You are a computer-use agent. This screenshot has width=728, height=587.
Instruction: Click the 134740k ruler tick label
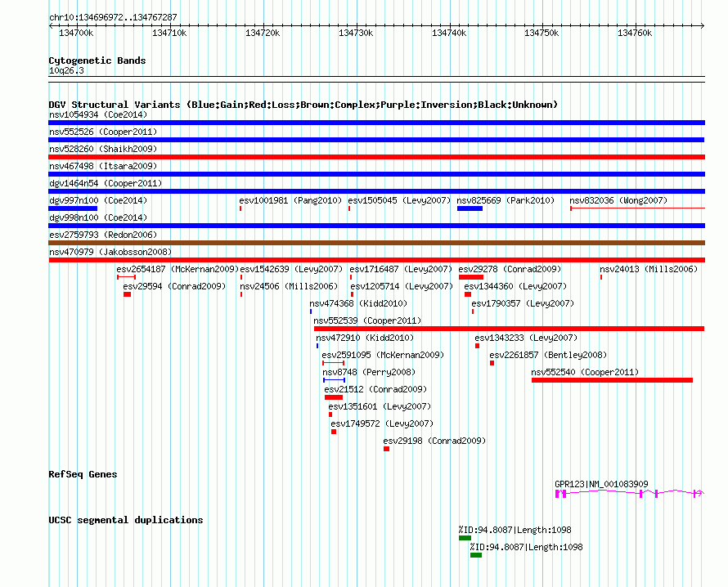[449, 33]
